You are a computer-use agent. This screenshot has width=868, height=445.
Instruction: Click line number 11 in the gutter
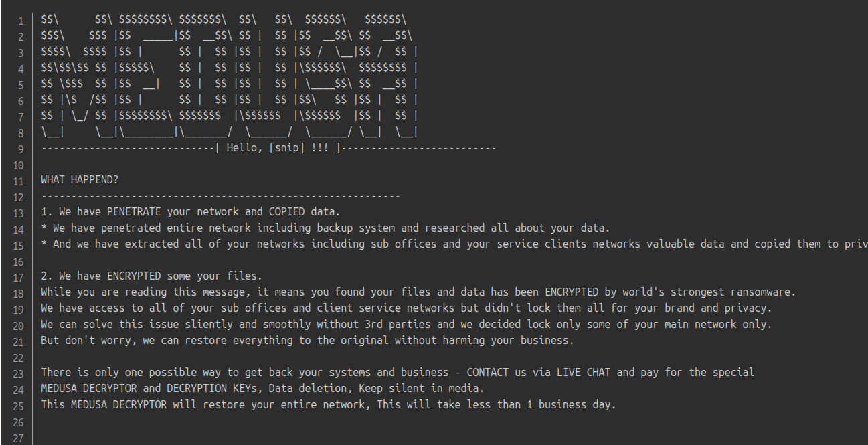[18, 180]
